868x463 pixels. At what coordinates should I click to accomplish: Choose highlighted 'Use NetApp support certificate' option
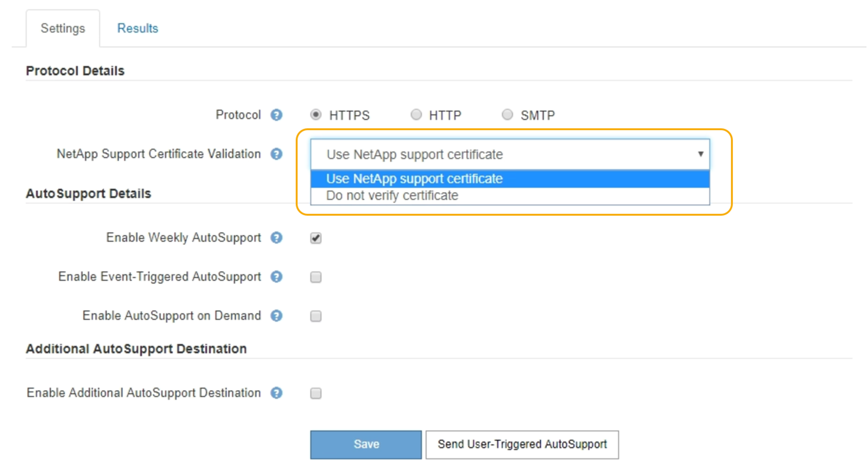click(414, 179)
